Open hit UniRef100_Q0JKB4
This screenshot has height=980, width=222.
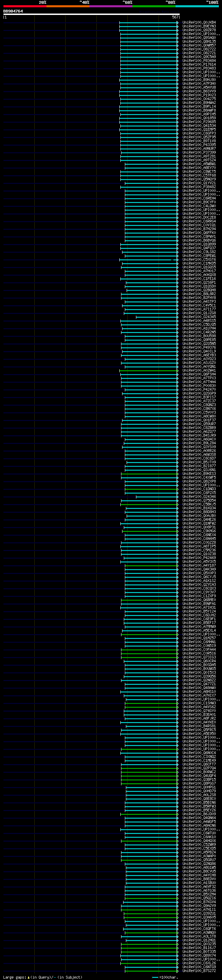pos(199,23)
